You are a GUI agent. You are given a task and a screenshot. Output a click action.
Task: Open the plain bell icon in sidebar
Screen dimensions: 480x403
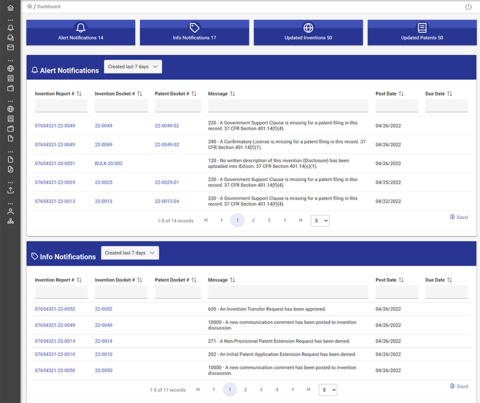click(x=11, y=28)
